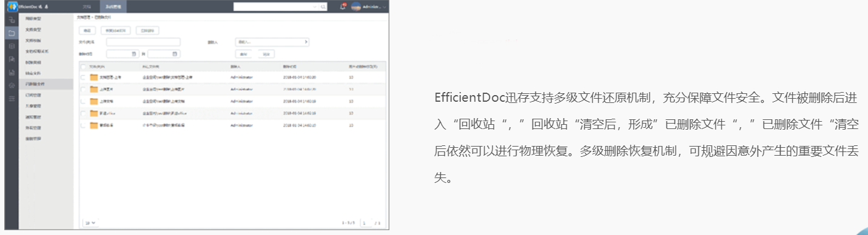Click the topmost icon in dark left sidebar

(12, 20)
